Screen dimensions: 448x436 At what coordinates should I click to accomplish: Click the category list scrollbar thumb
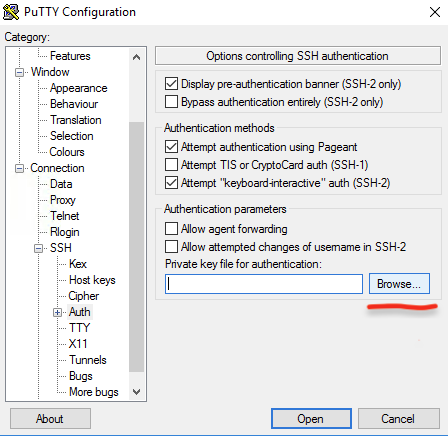(x=136, y=247)
